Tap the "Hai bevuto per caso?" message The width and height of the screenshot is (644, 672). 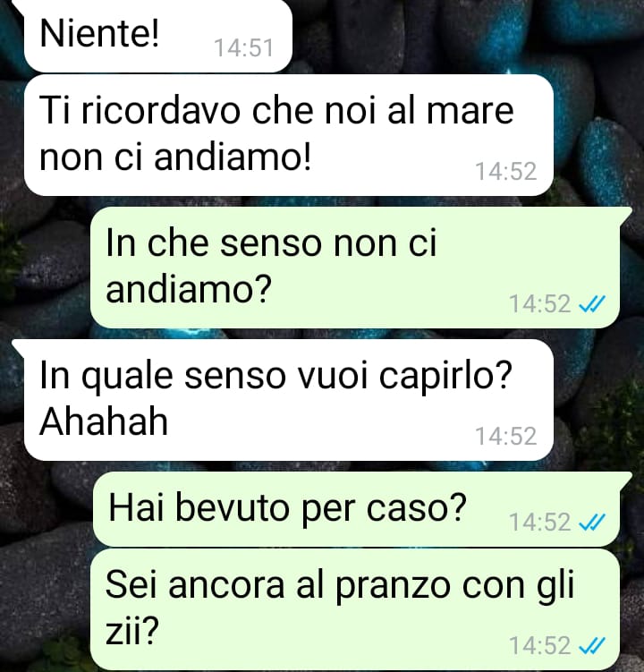357,509
